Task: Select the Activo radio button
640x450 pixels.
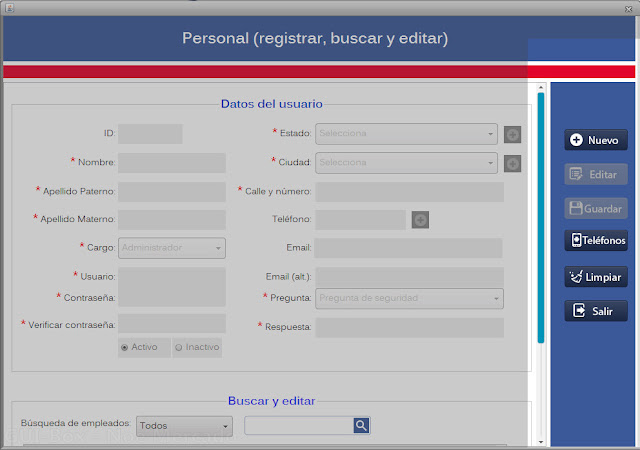Action: click(125, 347)
